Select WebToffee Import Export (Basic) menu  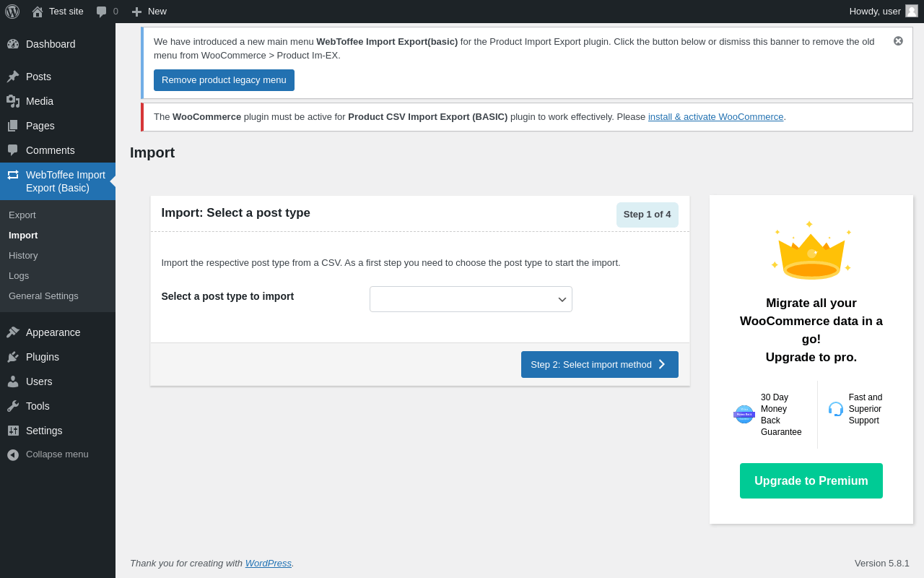(58, 181)
